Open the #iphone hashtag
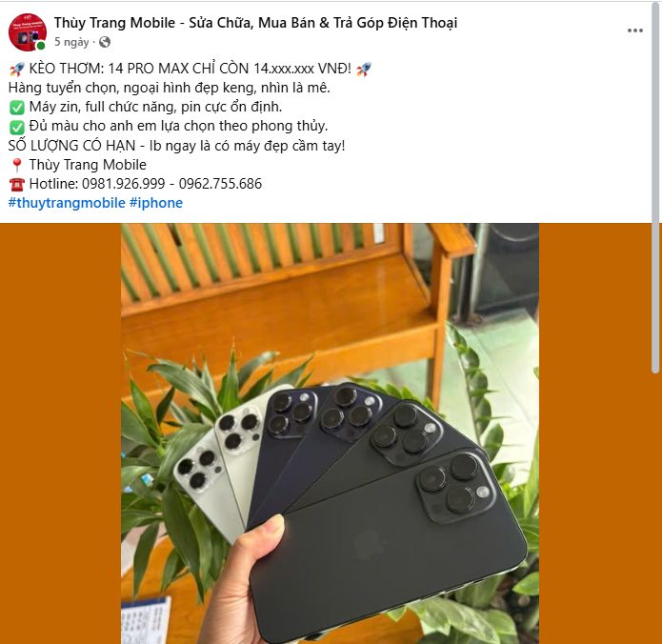 pos(156,203)
